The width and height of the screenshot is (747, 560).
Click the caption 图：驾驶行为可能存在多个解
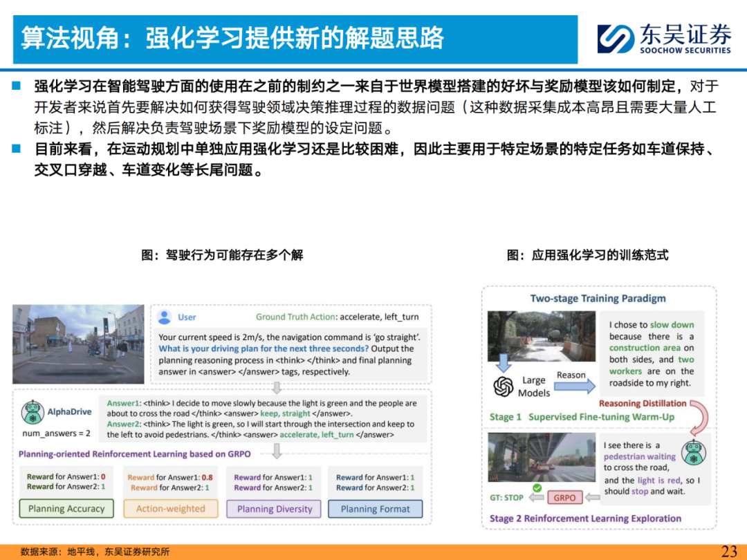(x=222, y=254)
